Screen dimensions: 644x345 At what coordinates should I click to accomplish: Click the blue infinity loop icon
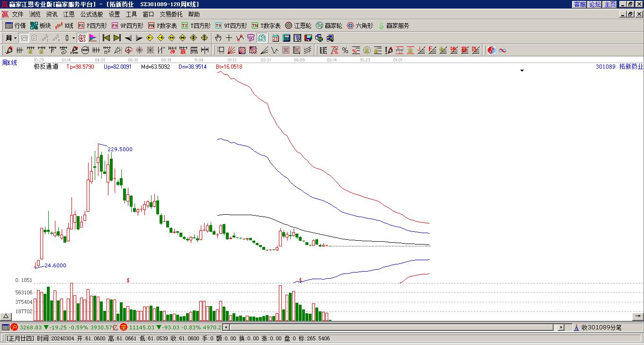point(502,50)
